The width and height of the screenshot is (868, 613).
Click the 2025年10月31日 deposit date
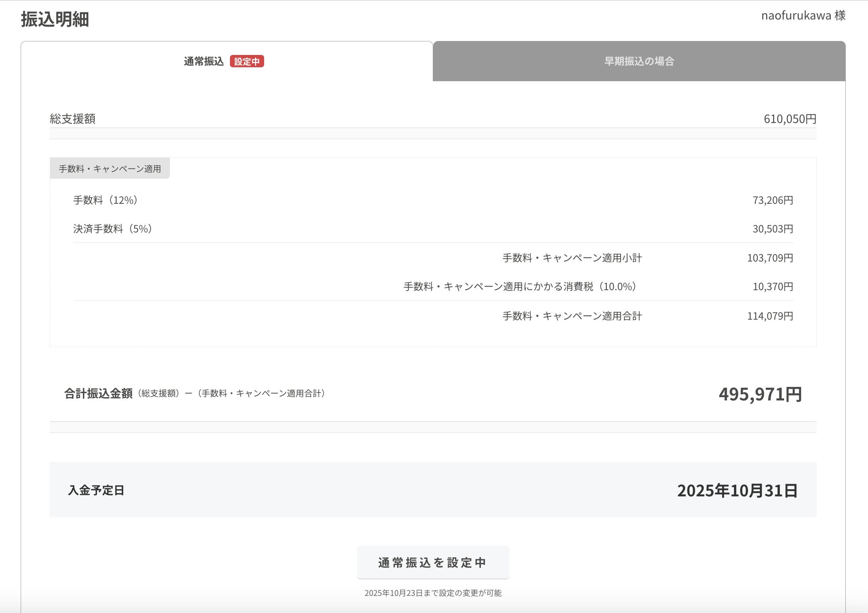(x=737, y=490)
